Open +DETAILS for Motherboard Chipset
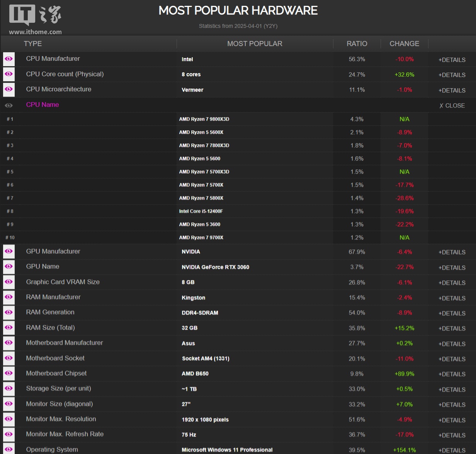This screenshot has height=454, width=476. pos(452,374)
